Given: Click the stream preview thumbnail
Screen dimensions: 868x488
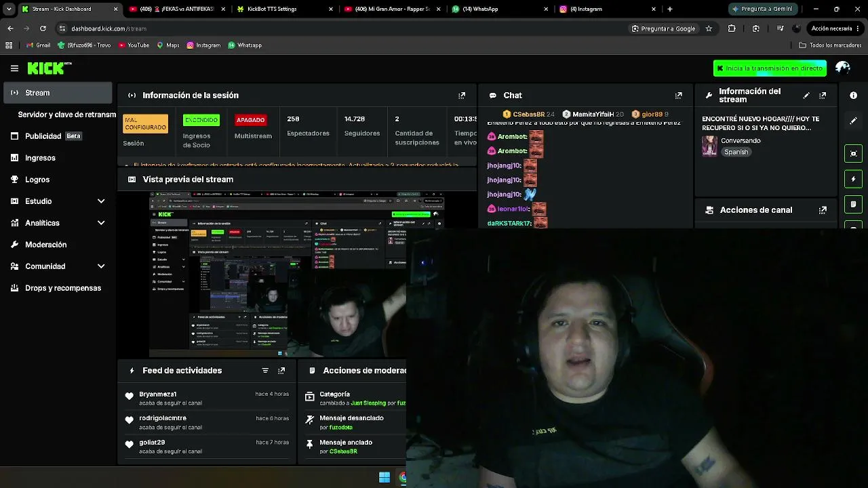Looking at the screenshot, I should click(x=296, y=274).
